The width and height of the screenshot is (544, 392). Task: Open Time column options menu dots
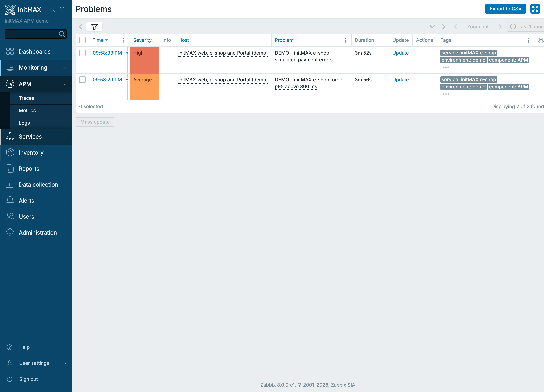click(124, 40)
